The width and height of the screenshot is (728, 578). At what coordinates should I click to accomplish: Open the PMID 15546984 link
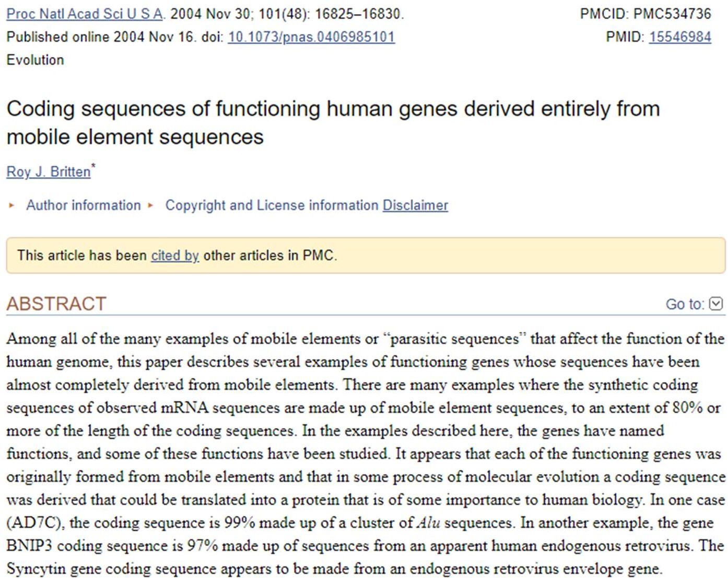[x=679, y=37]
